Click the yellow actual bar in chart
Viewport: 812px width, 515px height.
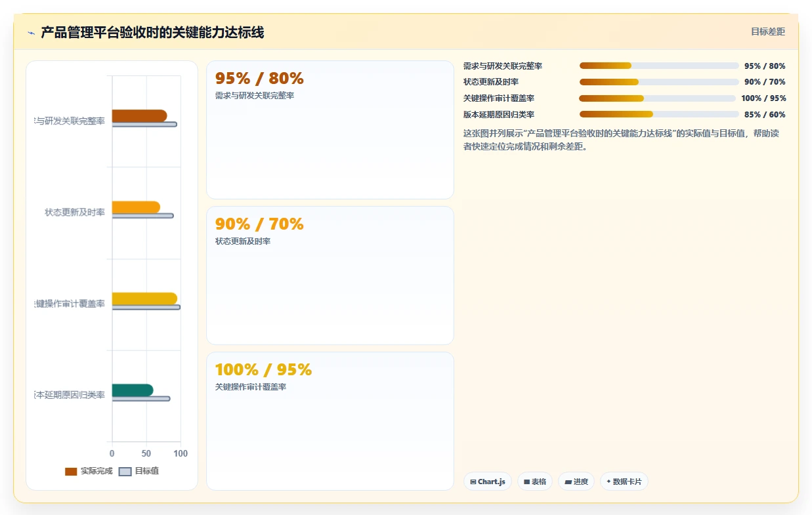pyautogui.click(x=144, y=299)
